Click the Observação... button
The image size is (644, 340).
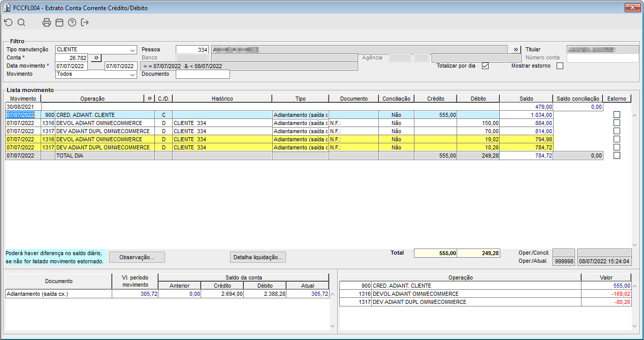137,257
